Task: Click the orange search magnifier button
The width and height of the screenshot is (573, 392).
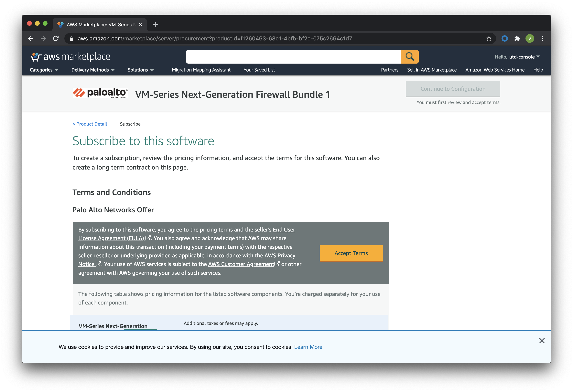Action: coord(410,57)
